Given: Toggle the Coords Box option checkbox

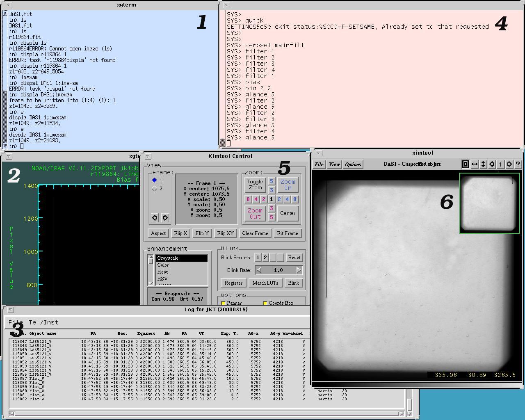Looking at the screenshot, I should (265, 303).
